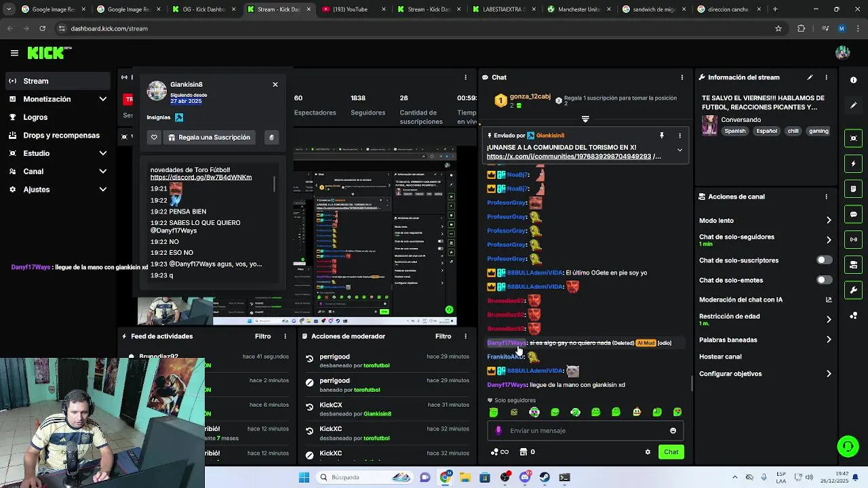Click the chat bubble icon in right rail

pyautogui.click(x=853, y=214)
